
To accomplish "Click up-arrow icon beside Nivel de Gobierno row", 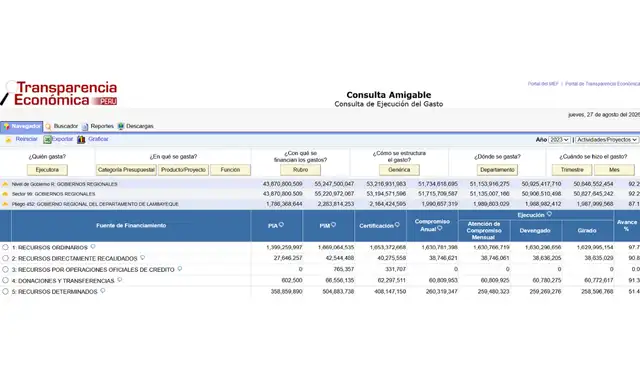I will pyautogui.click(x=5, y=184).
